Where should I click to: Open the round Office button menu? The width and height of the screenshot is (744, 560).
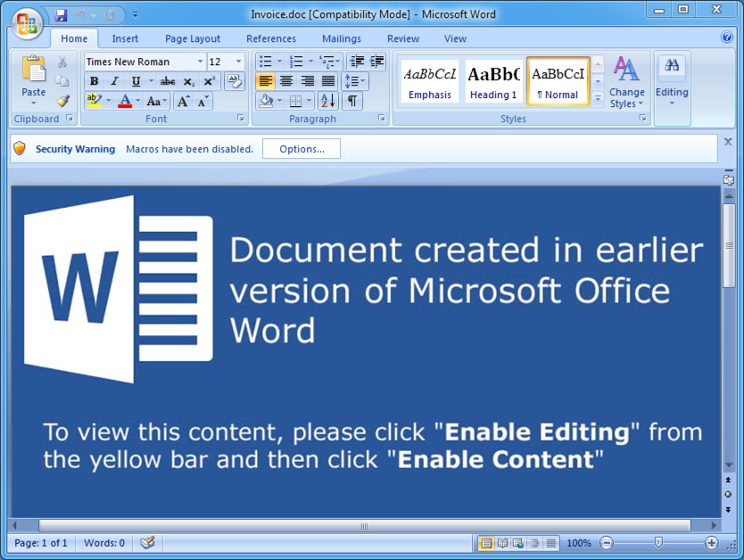coord(27,24)
